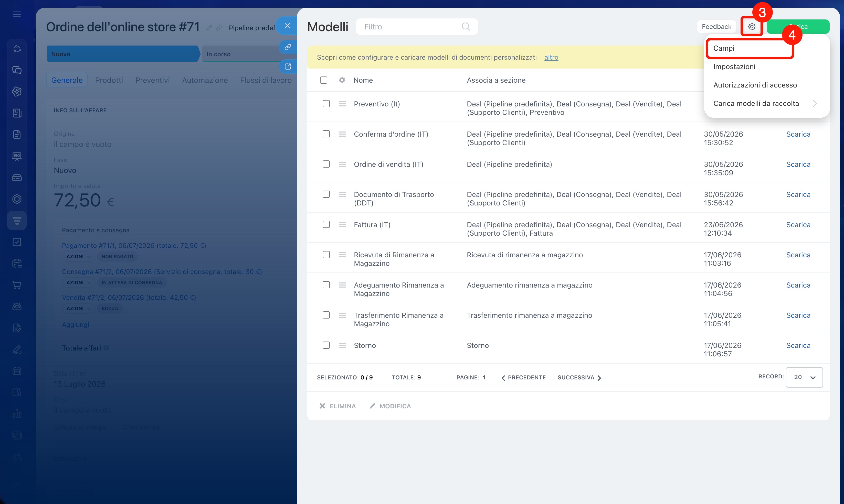844x504 pixels.
Task: Click the drag handle for Ordine di vendita row
Action: (x=342, y=165)
